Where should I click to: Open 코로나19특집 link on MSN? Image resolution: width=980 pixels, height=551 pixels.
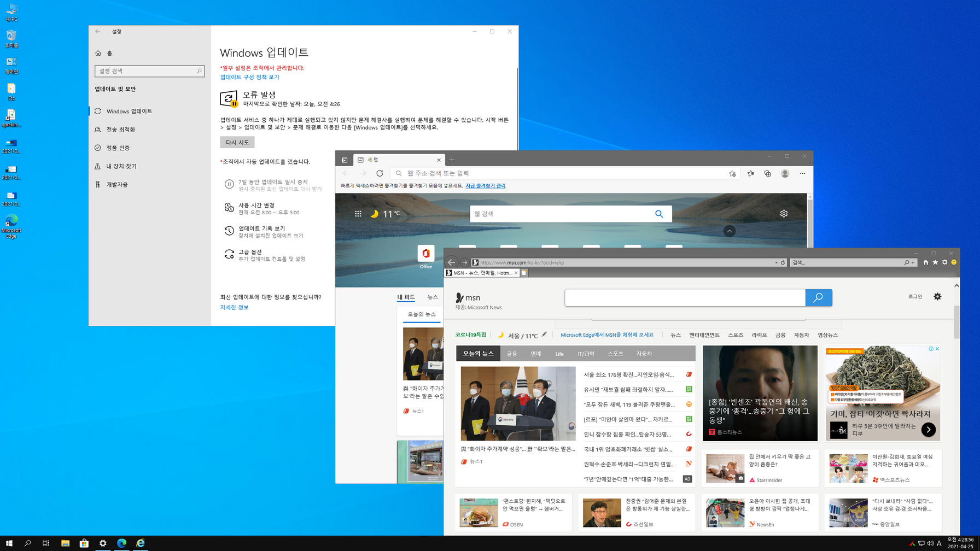471,335
